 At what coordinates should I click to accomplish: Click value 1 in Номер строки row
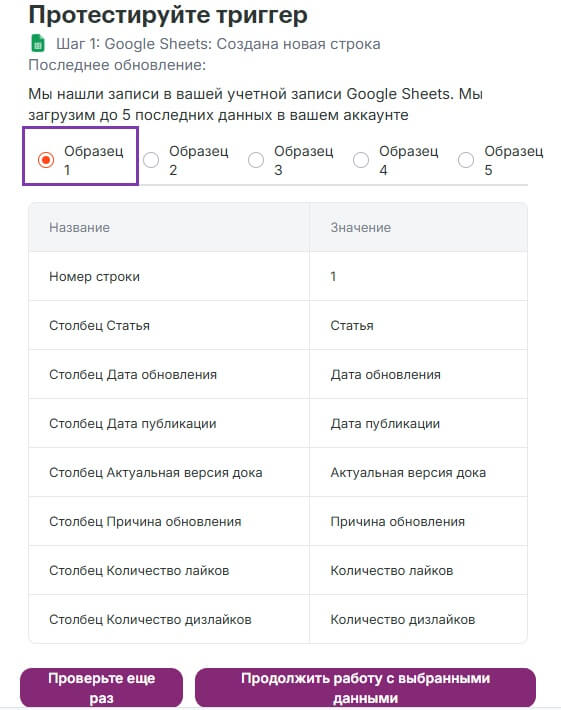(x=333, y=276)
